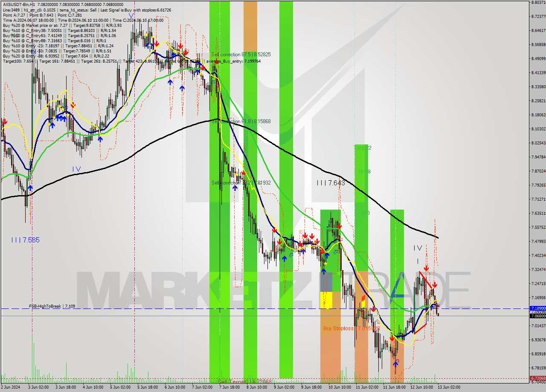546x392 pixels.
Task: Click '10 Jun 10:00' on time axis
Action: (x=340, y=387)
